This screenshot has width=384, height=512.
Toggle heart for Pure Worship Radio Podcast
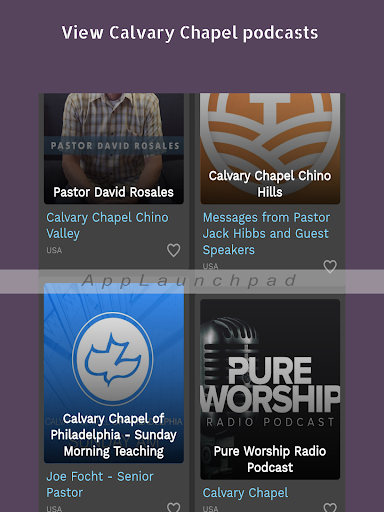(330, 507)
